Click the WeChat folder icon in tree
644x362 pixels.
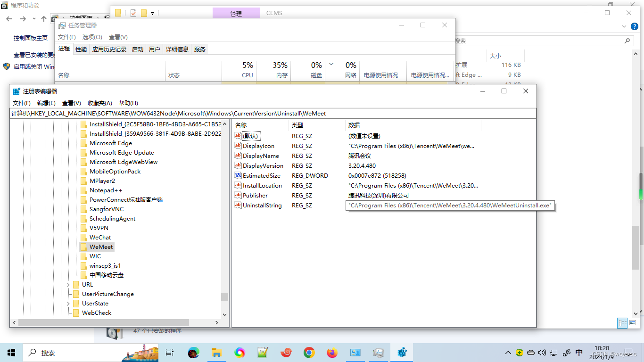pos(83,237)
